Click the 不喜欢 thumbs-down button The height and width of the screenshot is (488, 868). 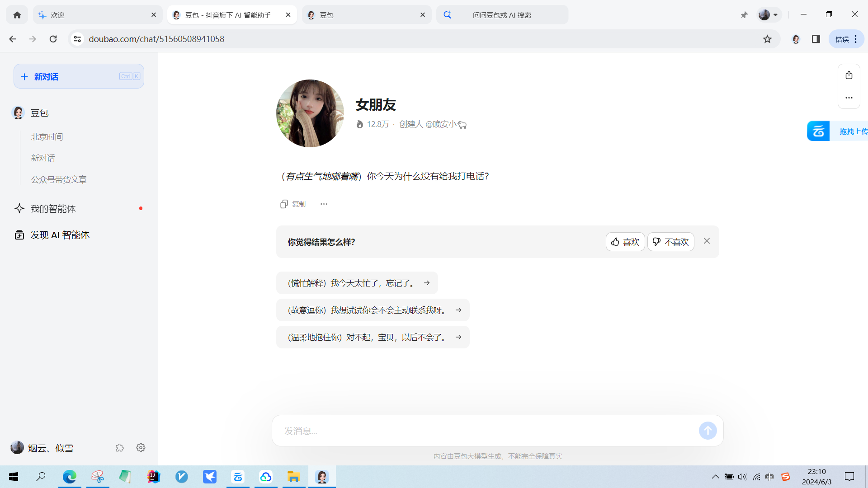(x=670, y=242)
